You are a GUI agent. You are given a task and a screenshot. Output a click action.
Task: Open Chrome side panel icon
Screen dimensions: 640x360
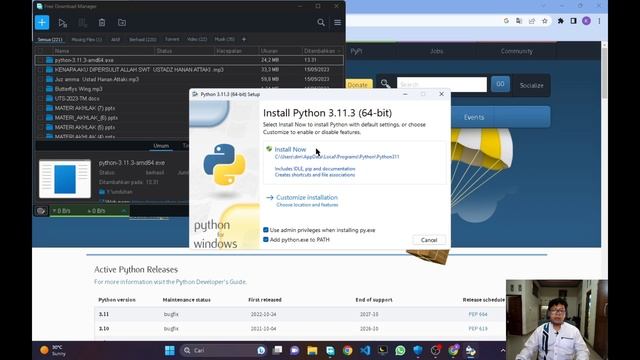[573, 21]
